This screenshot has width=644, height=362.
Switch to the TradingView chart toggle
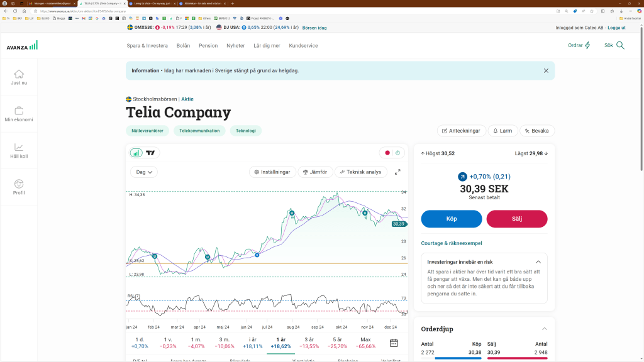click(150, 153)
